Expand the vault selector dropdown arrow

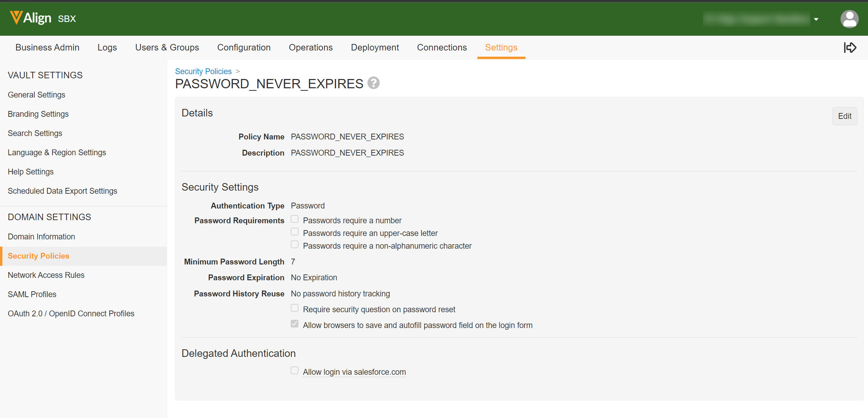pyautogui.click(x=816, y=19)
